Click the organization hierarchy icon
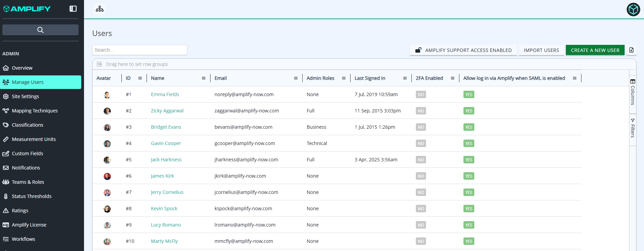This screenshot has width=644, height=251. [100, 9]
